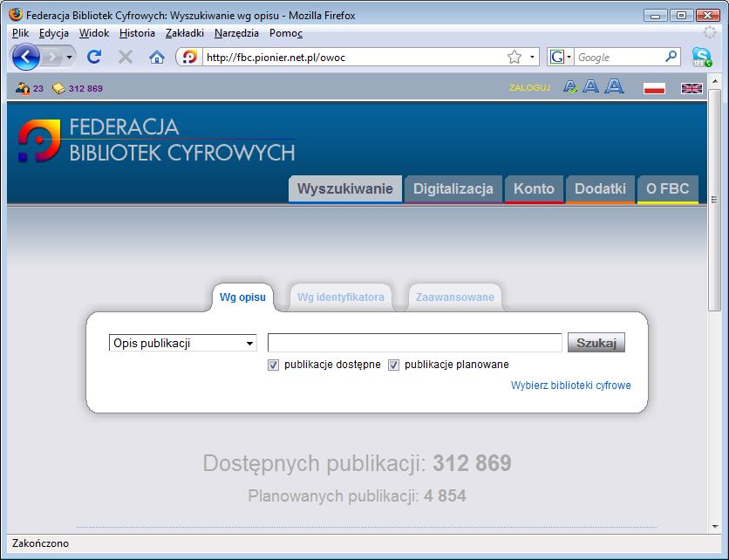
Task: Switch language with the British flag
Action: pyautogui.click(x=692, y=88)
